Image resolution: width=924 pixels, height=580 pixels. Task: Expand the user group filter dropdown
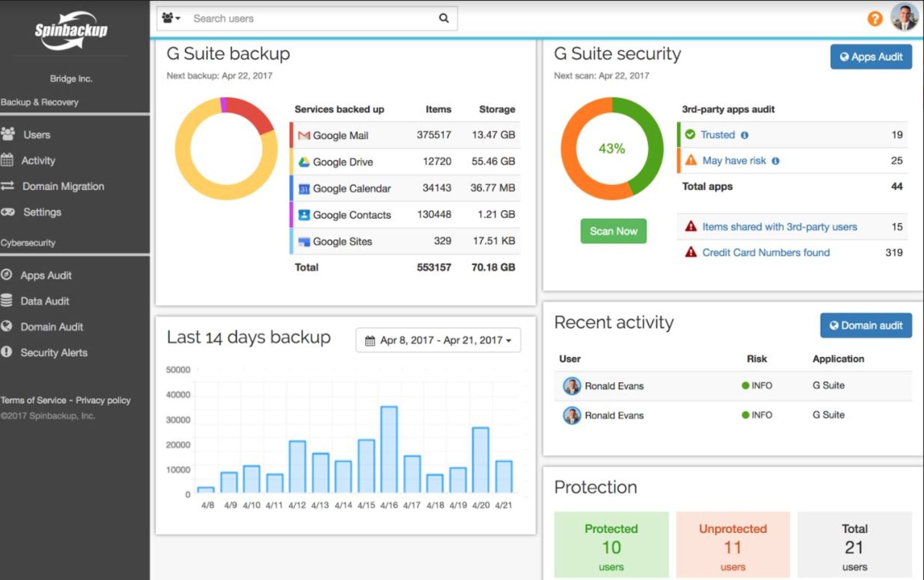point(171,18)
